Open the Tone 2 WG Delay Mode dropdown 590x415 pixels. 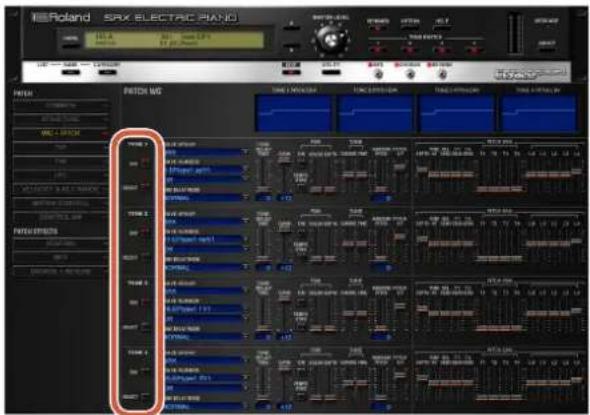[x=207, y=267]
